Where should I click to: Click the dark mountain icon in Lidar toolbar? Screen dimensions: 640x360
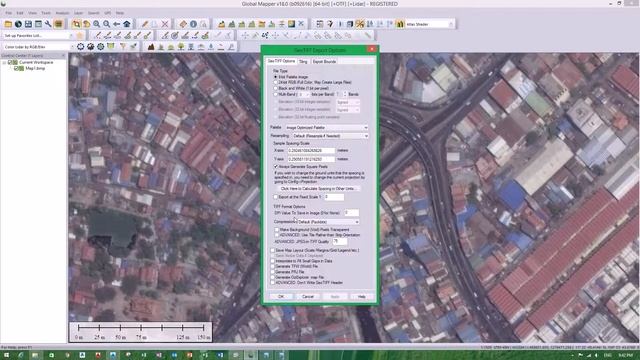coord(151,47)
